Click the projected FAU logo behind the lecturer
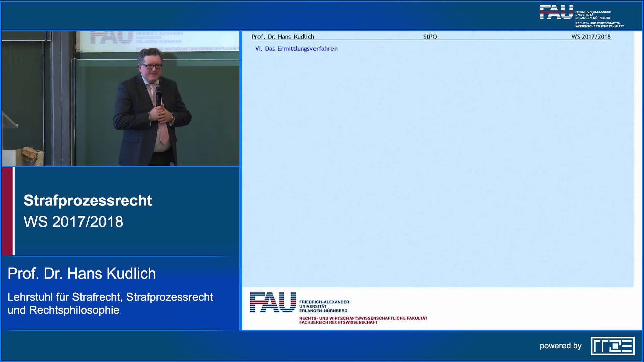The image size is (644, 362). coord(111,38)
